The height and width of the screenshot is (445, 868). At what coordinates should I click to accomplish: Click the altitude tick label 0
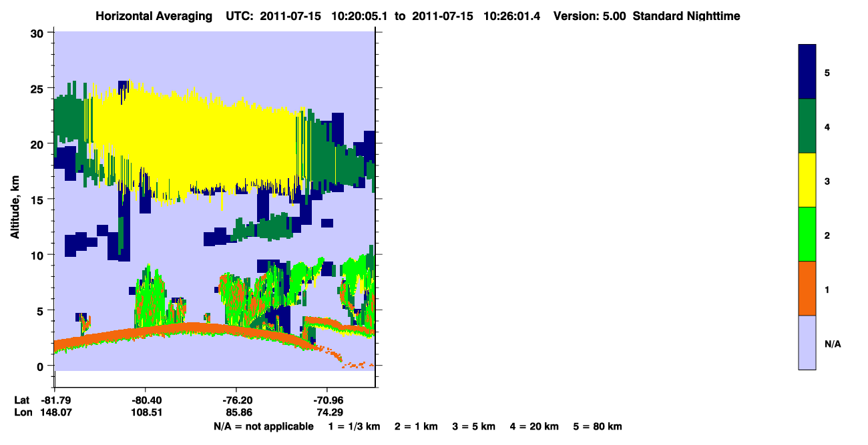click(41, 366)
